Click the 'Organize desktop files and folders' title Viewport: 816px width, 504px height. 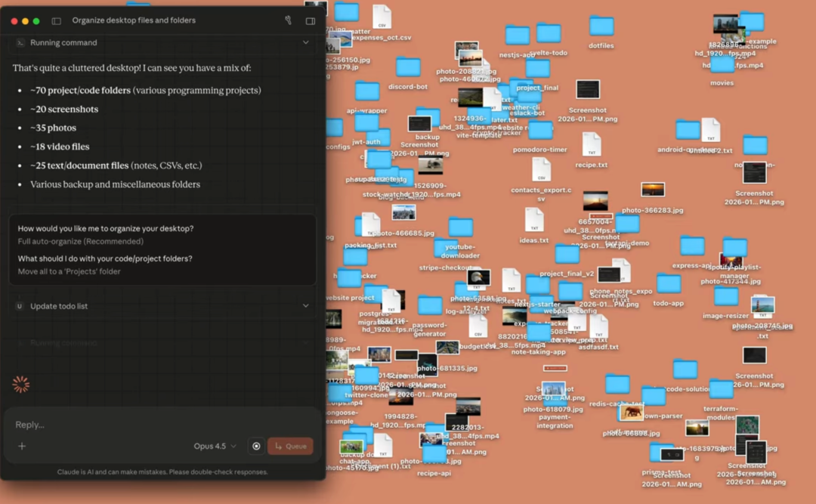click(134, 20)
